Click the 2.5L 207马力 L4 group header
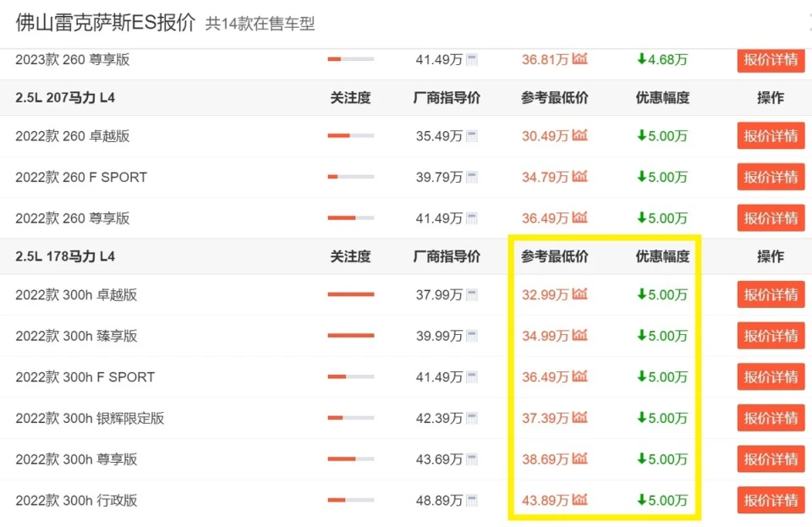Screen dimensions: 812x527 point(65,98)
